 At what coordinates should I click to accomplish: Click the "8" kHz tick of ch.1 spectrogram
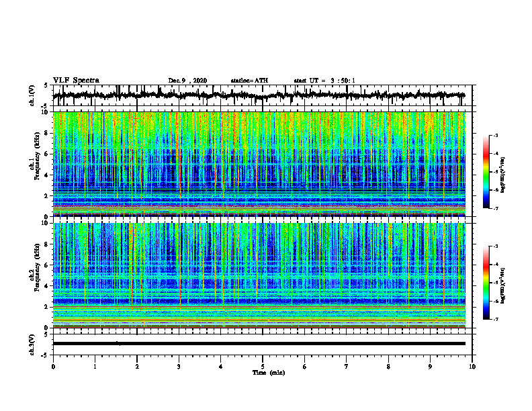pyautogui.click(x=46, y=133)
